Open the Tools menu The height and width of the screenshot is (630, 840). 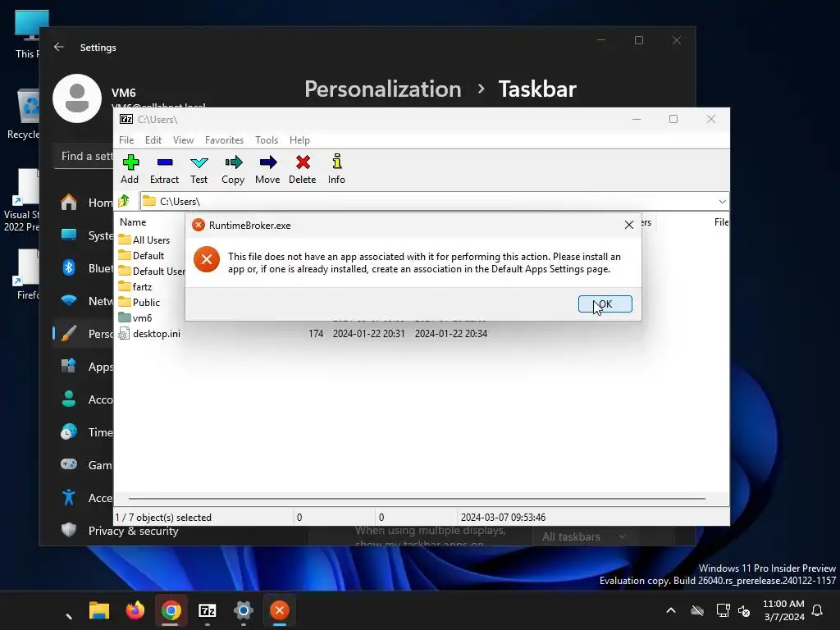pos(267,139)
